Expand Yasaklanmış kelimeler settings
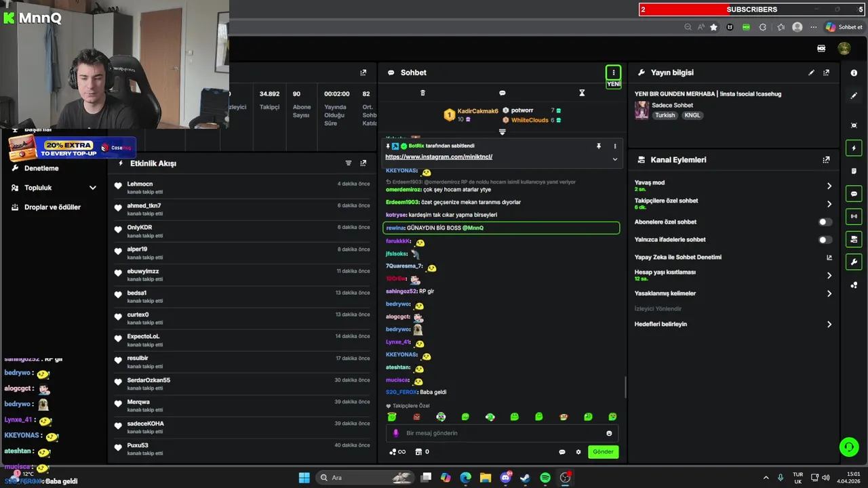Screen dimensions: 868x488 pos(829,293)
